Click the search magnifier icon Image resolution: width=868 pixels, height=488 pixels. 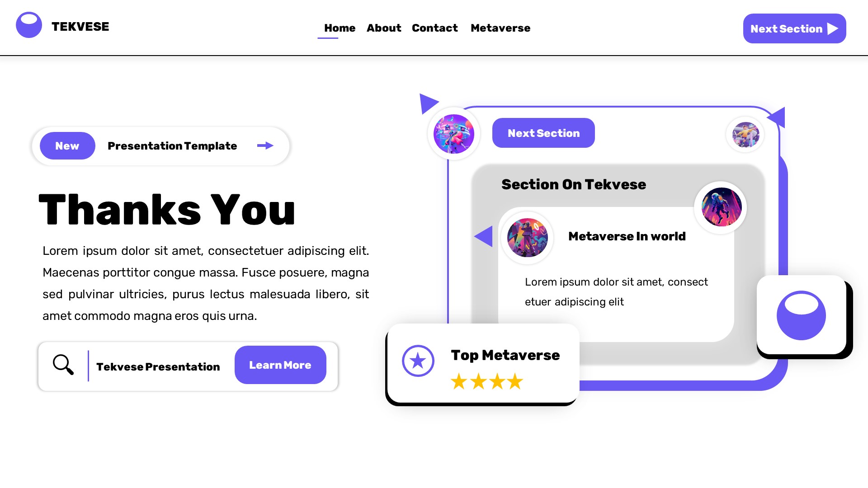[x=63, y=365]
